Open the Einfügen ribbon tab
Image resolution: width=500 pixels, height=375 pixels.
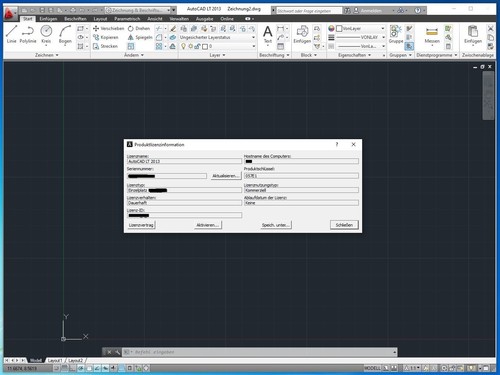[x=48, y=19]
